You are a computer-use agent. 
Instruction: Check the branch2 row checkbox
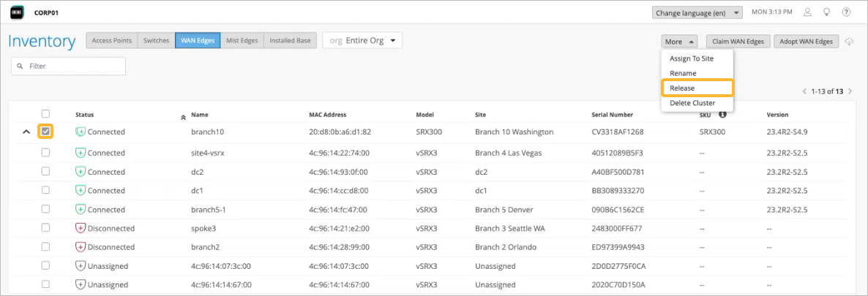click(46, 247)
